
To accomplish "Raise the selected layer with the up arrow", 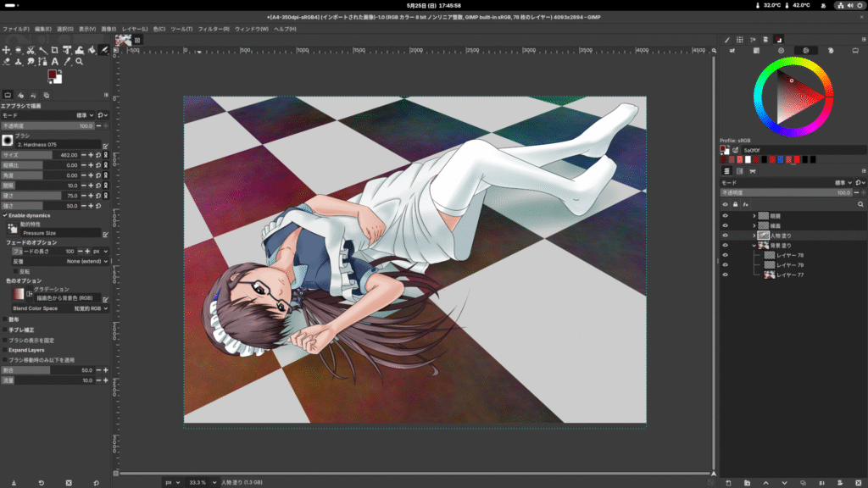I will 765,483.
